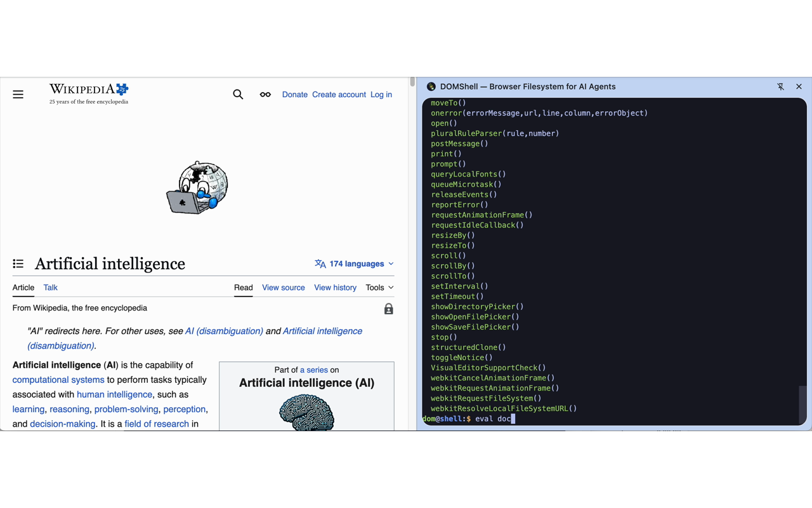This screenshot has width=812, height=508.
Task: Expand the 174 languages dropdown
Action: coord(355,264)
